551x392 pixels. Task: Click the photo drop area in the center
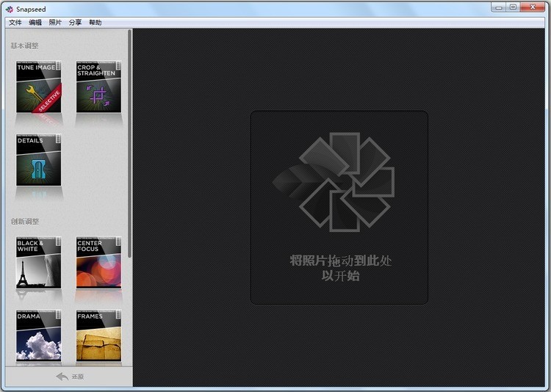coord(339,207)
